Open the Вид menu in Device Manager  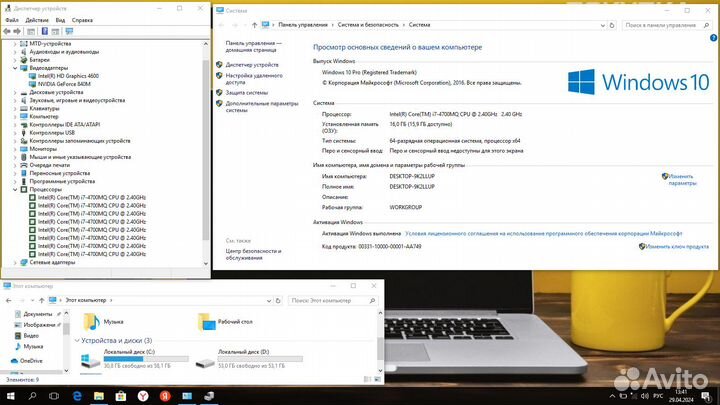click(x=60, y=20)
